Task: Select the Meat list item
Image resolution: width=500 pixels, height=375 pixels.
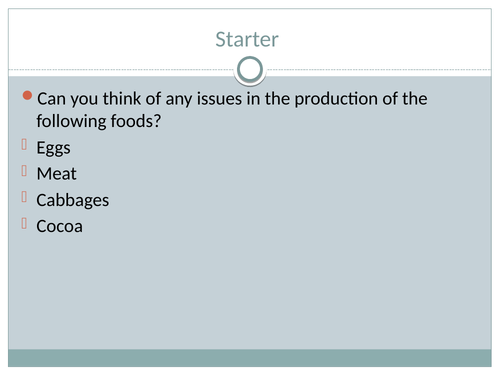Action: (56, 174)
